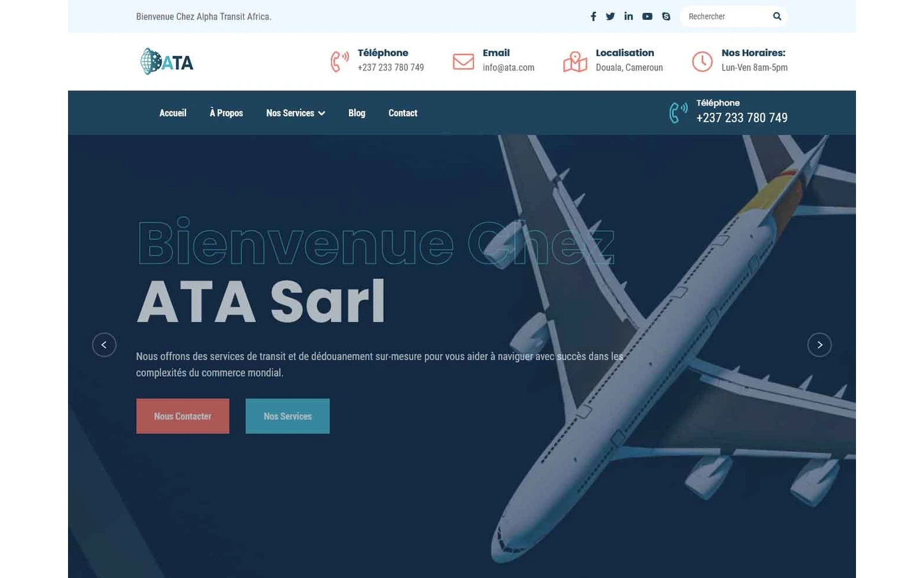
Task: Open the Skype social link
Action: pyautogui.click(x=666, y=17)
